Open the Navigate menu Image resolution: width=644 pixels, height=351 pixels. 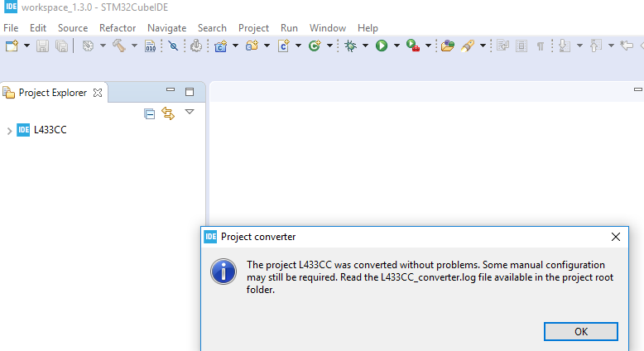coord(166,28)
